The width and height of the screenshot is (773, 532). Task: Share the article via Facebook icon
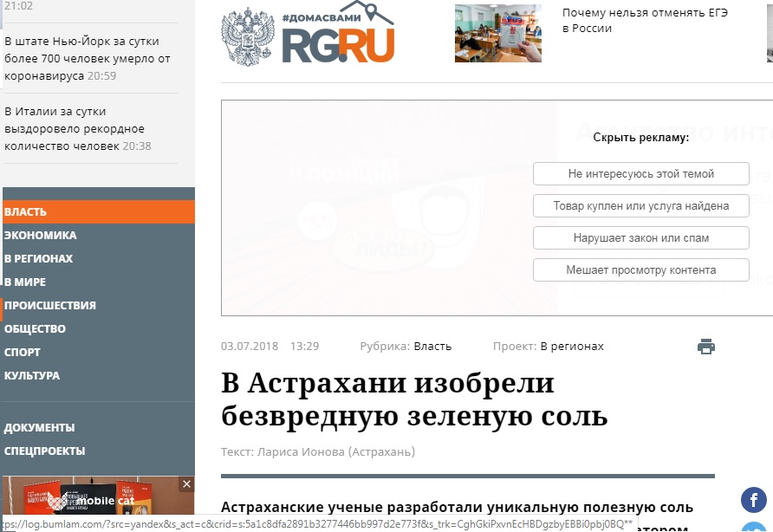coord(752,499)
